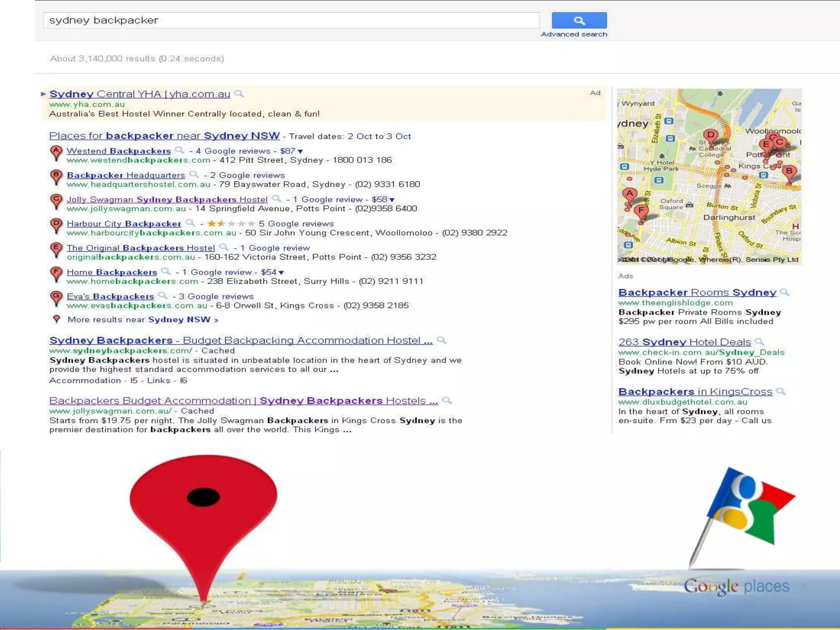Expand the $58 price dropdown for Jolly Swagman
The image size is (840, 630).
pos(392,200)
